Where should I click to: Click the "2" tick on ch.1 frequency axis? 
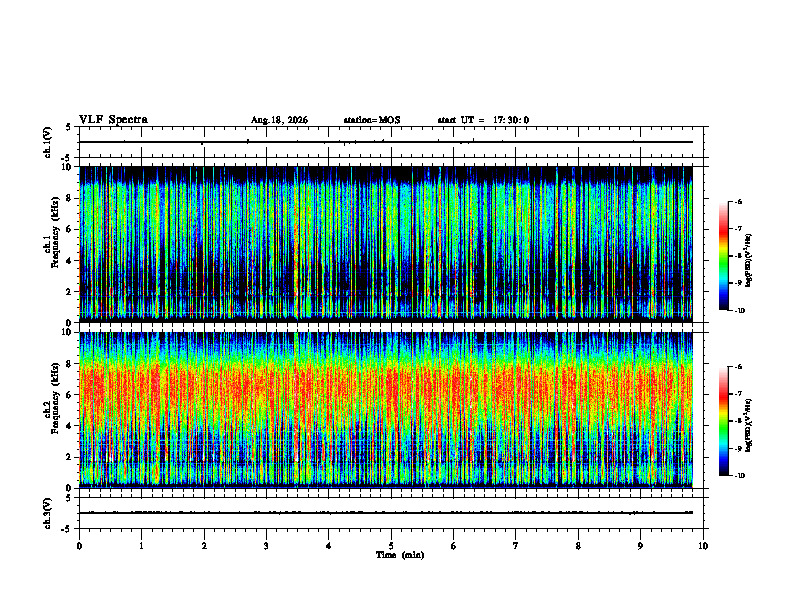coord(70,291)
